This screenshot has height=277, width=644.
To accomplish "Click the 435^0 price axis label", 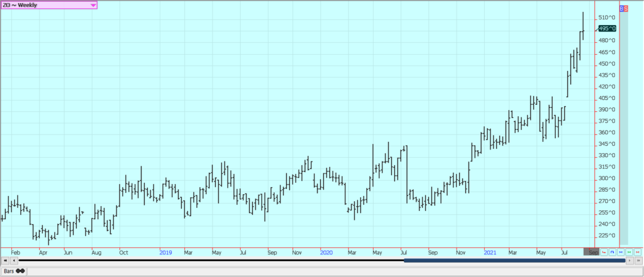I will (x=607, y=75).
